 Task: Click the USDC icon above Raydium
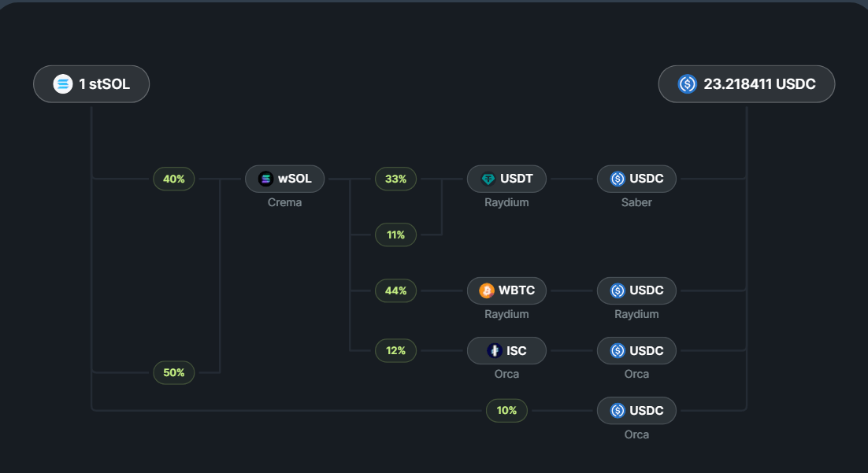click(618, 290)
